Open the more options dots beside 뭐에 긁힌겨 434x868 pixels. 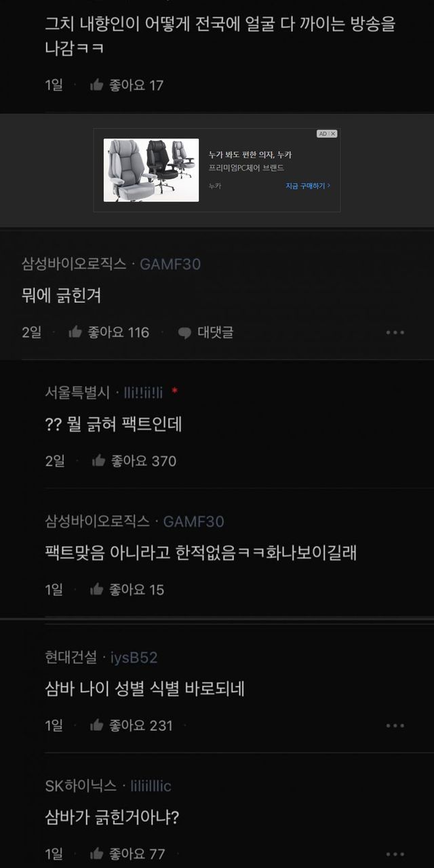tap(395, 332)
